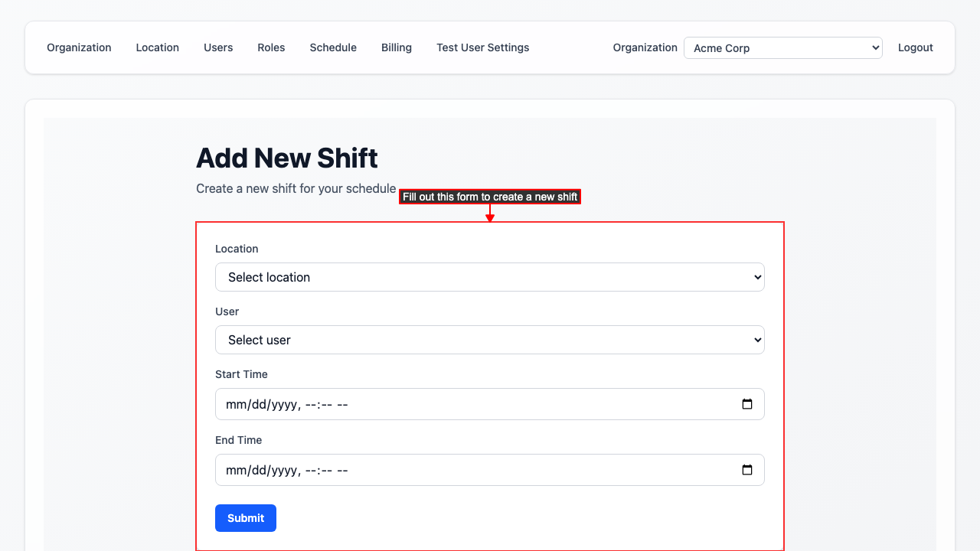Click the End Time field label

238,440
